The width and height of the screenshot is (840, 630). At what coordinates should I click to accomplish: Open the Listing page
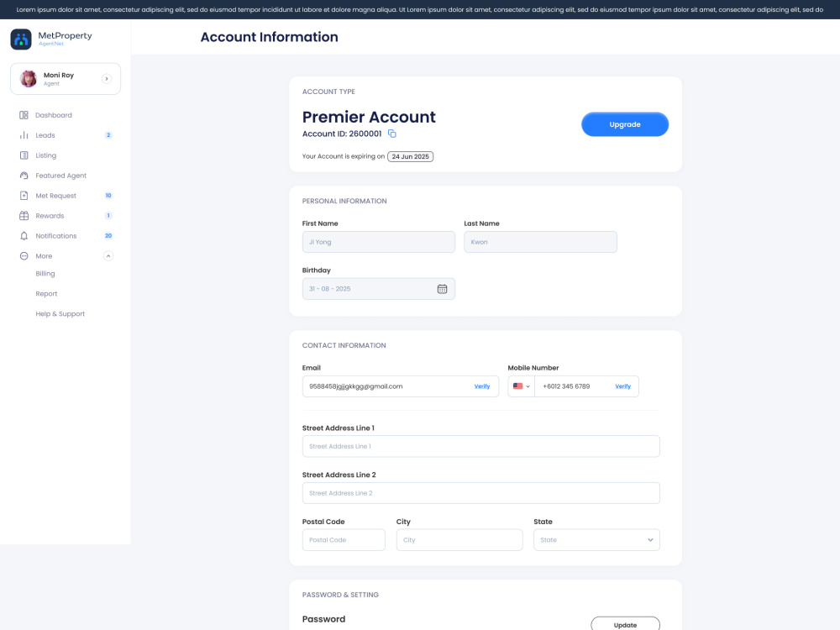point(45,155)
